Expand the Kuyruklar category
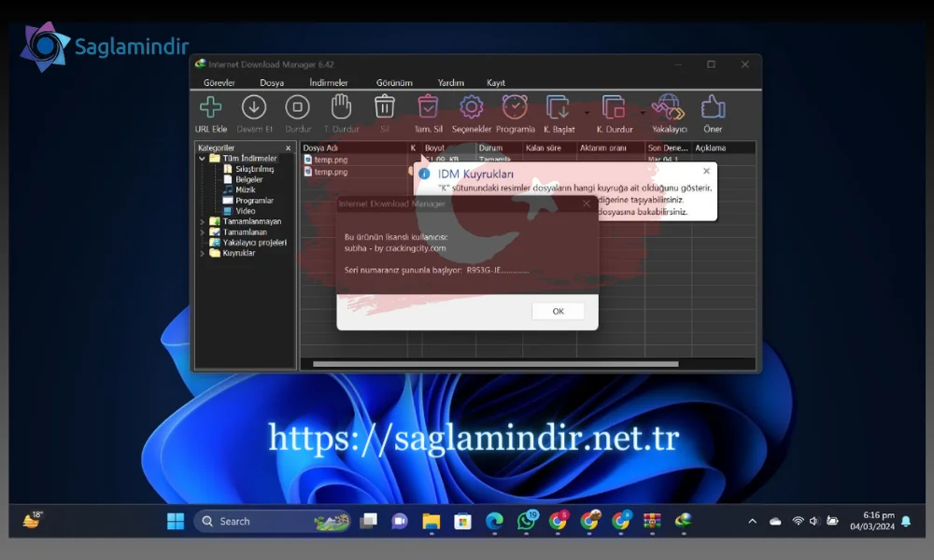Screen dimensions: 934x560 pyautogui.click(x=202, y=254)
